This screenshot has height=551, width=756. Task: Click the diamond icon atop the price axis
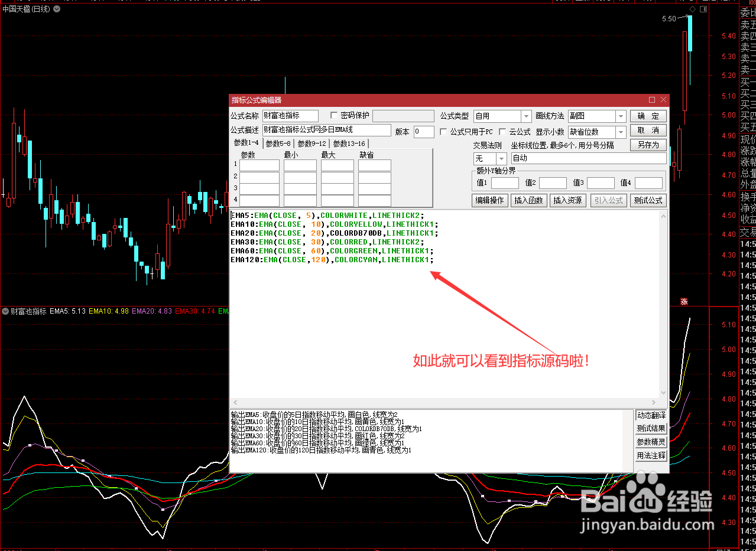point(692,9)
